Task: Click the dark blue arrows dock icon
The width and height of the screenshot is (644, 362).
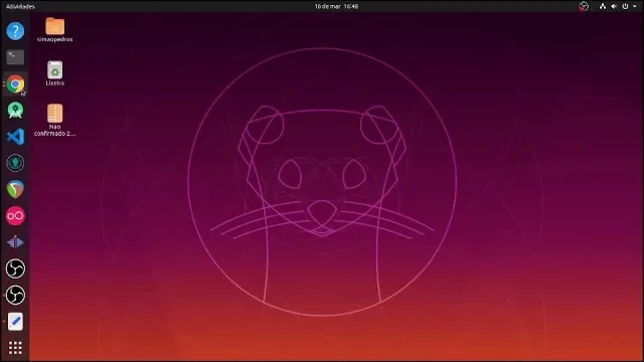Action: (15, 242)
